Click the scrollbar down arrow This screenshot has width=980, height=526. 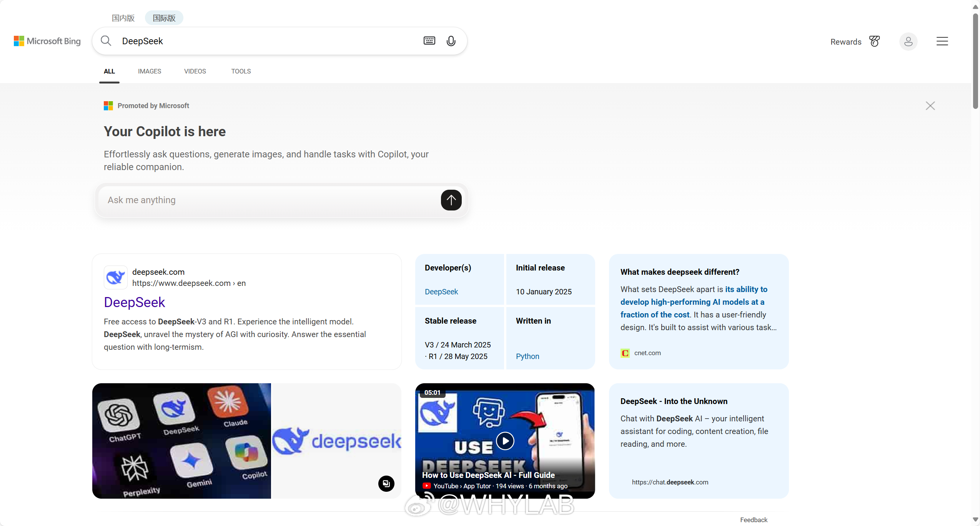click(x=975, y=519)
